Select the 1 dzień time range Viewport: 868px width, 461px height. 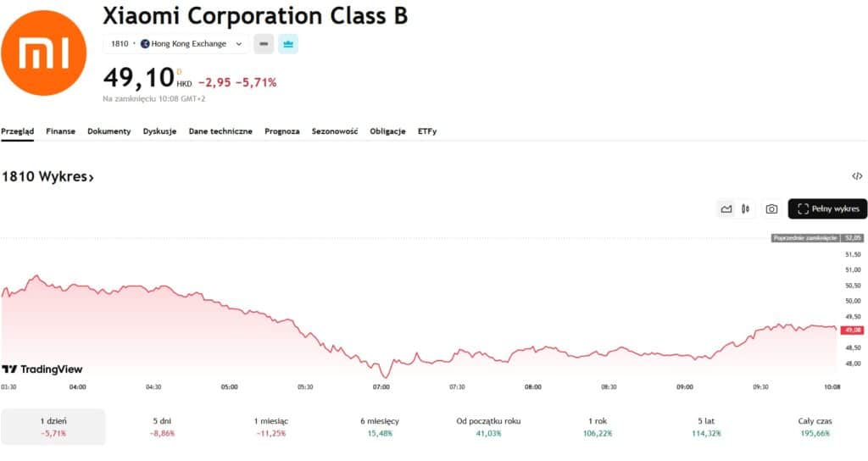53,426
